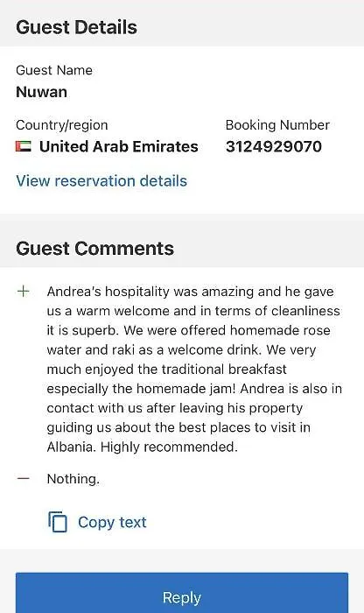Screen dimensions: 364x613
Task: Select booking number 3124929070
Action: click(x=274, y=146)
